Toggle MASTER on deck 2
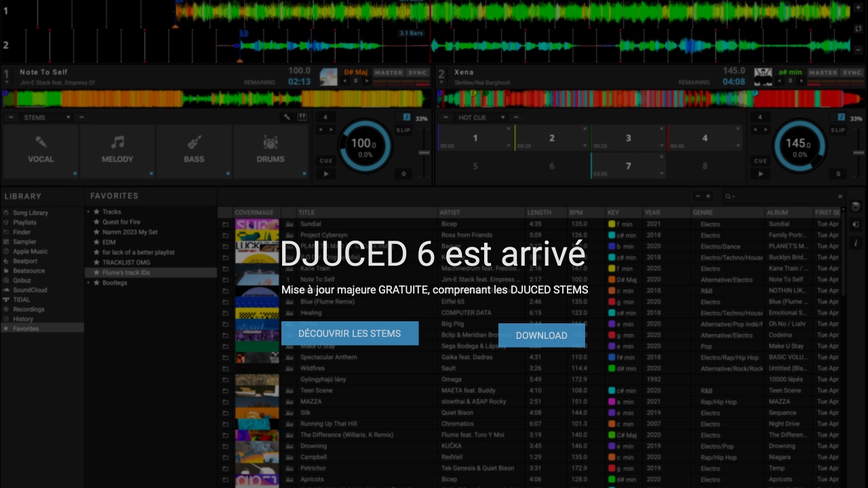This screenshot has height=488, width=868. point(823,73)
